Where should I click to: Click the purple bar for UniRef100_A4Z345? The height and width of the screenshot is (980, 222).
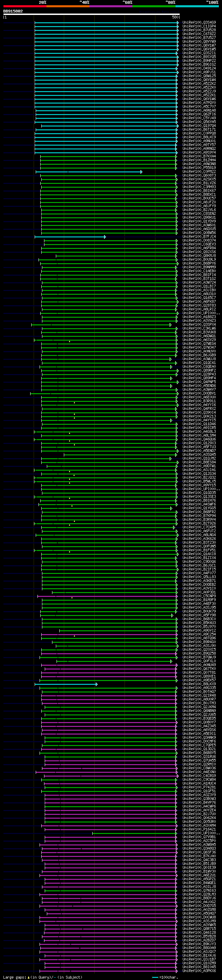[x=109, y=726]
